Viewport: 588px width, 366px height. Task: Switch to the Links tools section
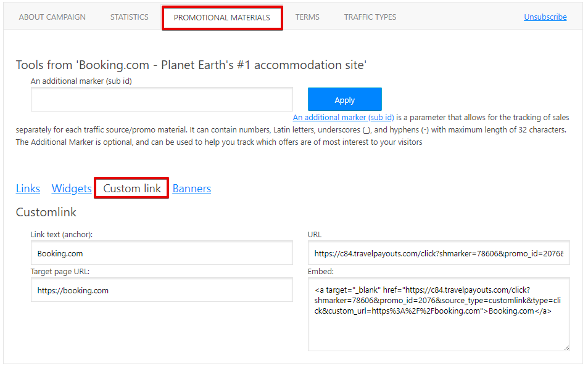(x=28, y=189)
